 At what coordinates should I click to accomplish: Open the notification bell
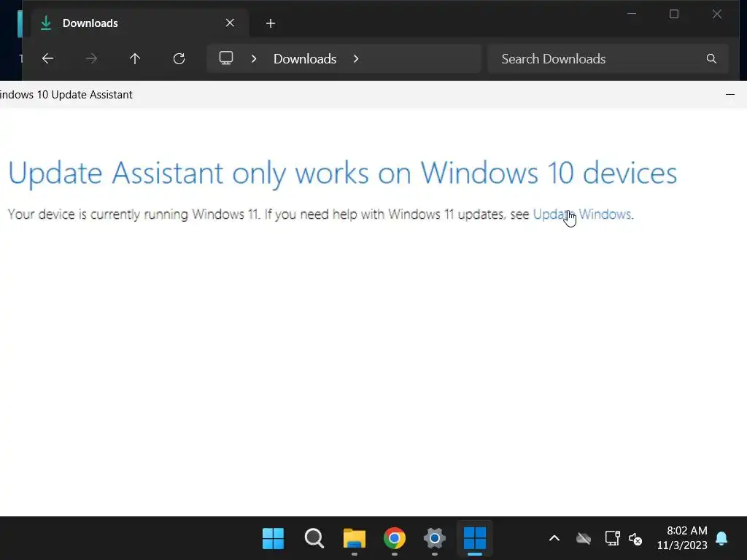tap(721, 539)
